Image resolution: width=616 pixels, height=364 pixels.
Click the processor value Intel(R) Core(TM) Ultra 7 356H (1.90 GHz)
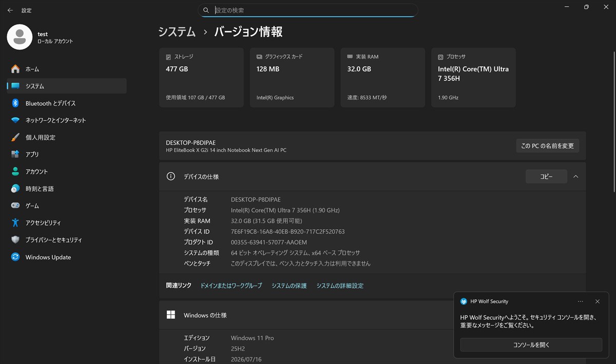285,210
